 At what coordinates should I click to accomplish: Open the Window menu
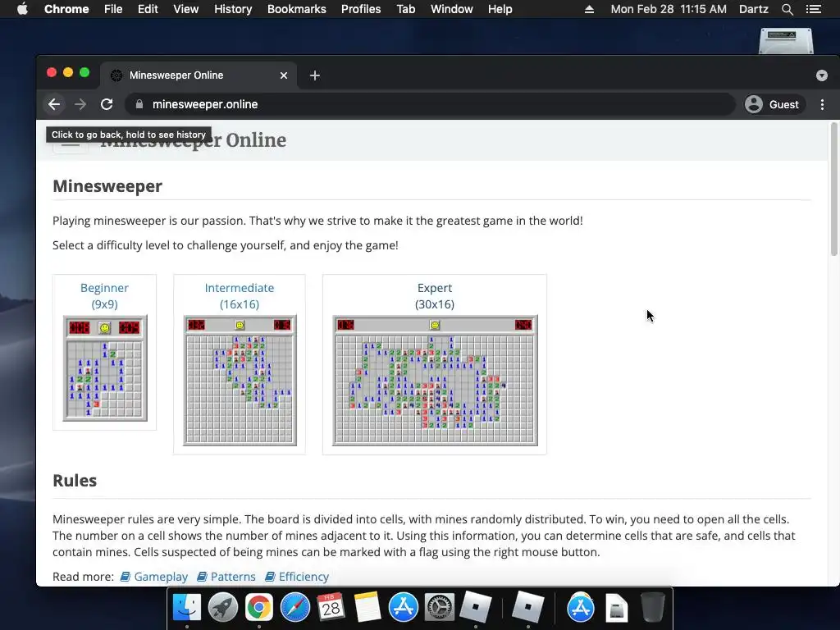pos(452,9)
